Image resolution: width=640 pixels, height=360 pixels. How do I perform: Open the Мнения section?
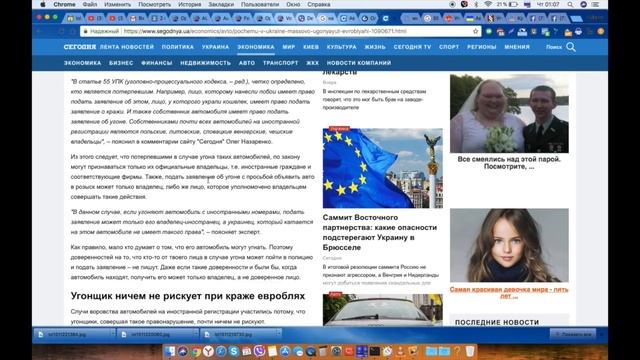point(517,47)
